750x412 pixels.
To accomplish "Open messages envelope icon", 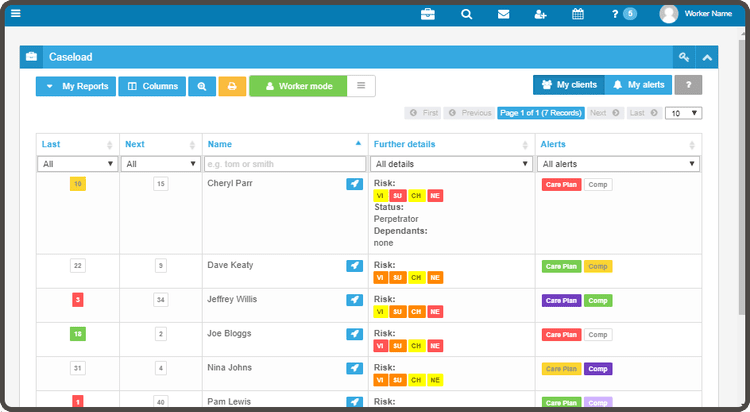I will pos(503,14).
